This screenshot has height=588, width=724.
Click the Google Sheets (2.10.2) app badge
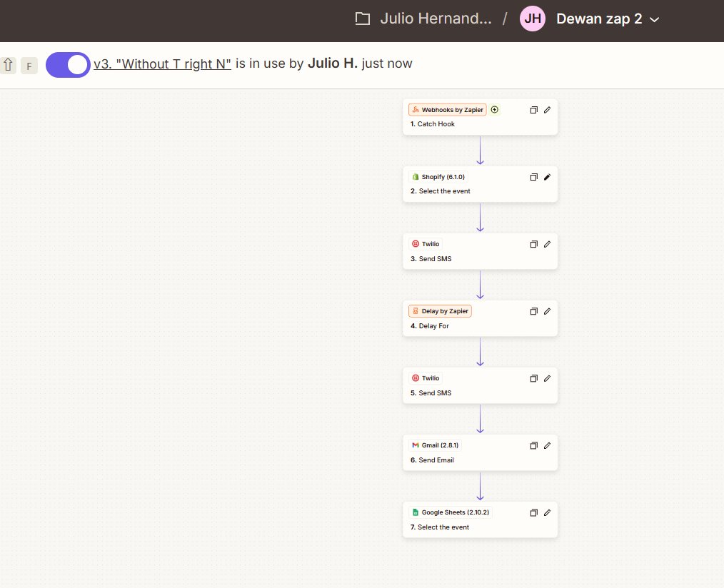(x=451, y=512)
